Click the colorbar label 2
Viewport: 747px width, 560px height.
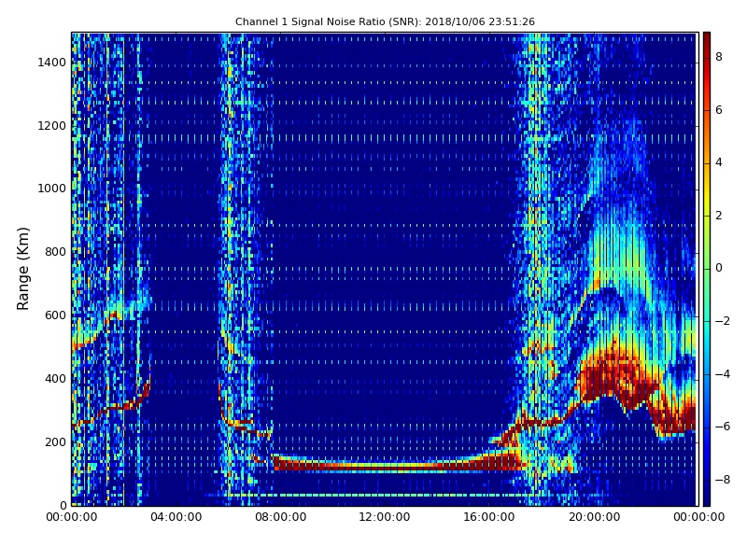[719, 216]
